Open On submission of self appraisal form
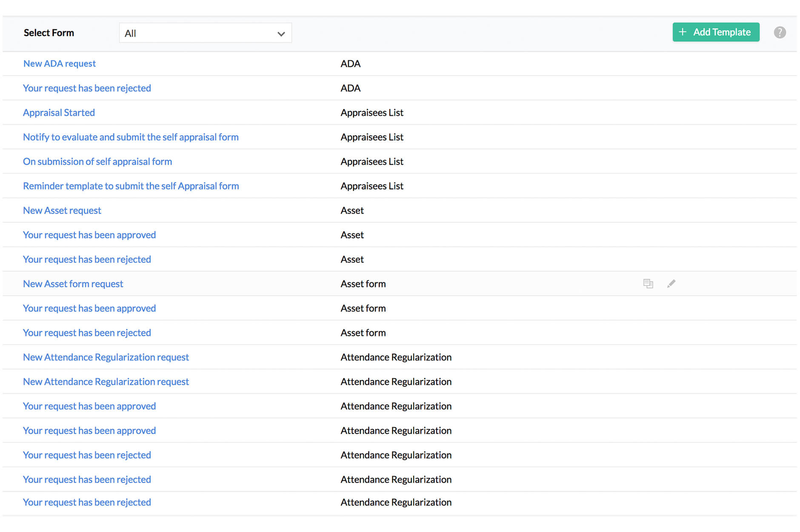The image size is (800, 532). pyautogui.click(x=97, y=161)
